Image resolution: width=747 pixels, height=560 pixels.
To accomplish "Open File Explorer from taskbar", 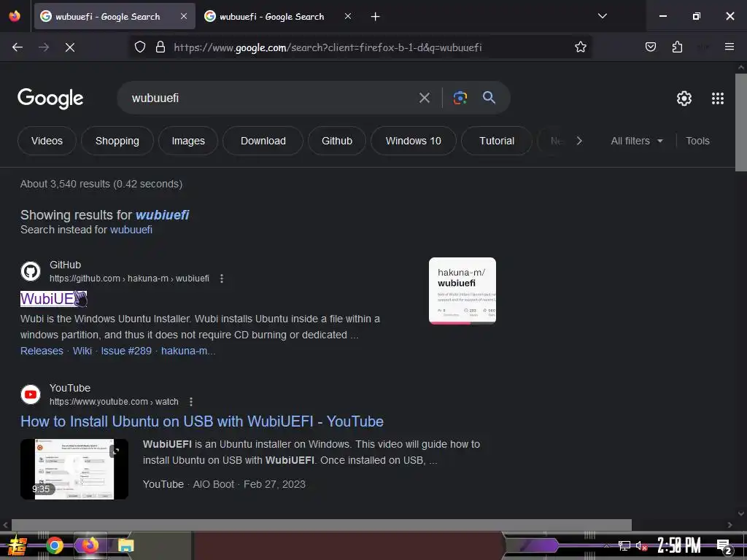I will (125, 545).
